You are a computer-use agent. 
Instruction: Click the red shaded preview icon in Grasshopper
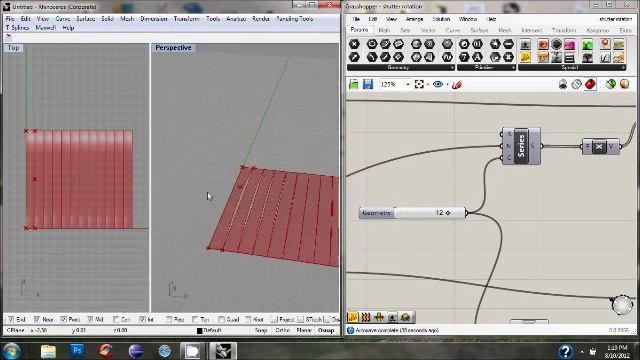point(590,84)
